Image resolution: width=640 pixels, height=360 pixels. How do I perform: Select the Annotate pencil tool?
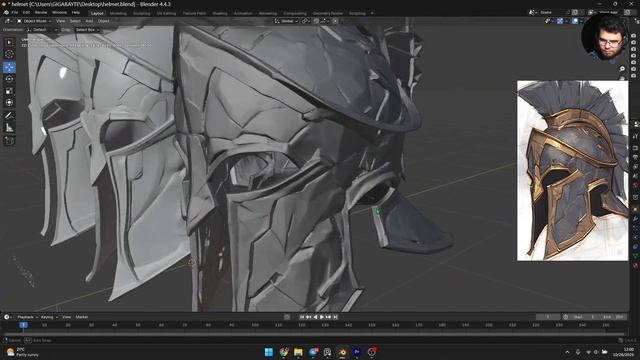(9, 116)
